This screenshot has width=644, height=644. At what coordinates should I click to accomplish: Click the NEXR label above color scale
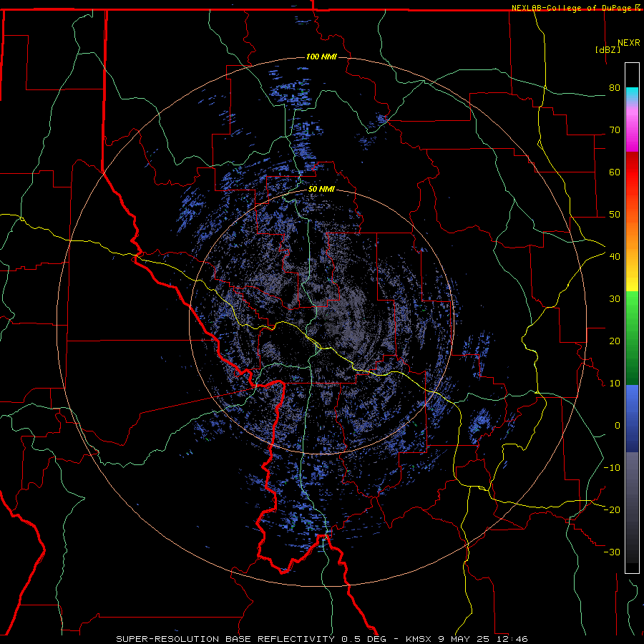coord(629,43)
